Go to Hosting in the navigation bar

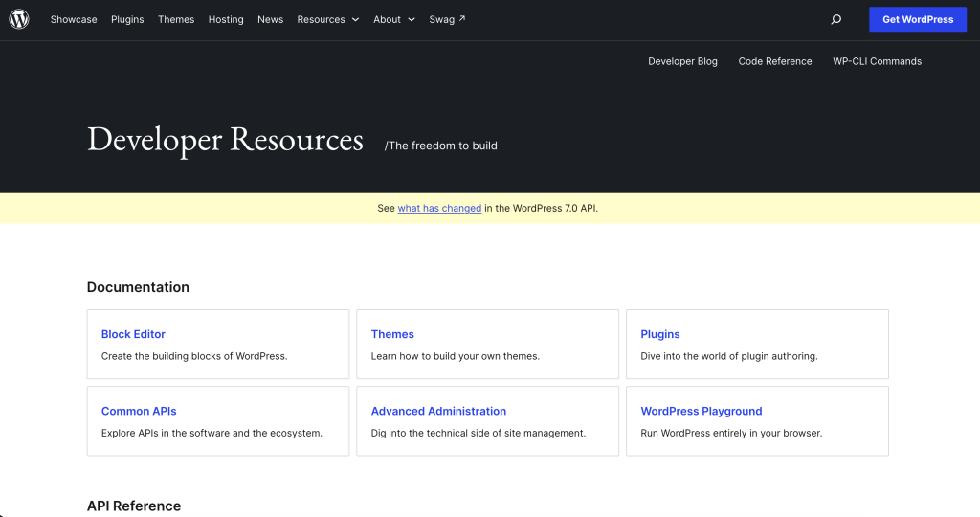[x=226, y=19]
